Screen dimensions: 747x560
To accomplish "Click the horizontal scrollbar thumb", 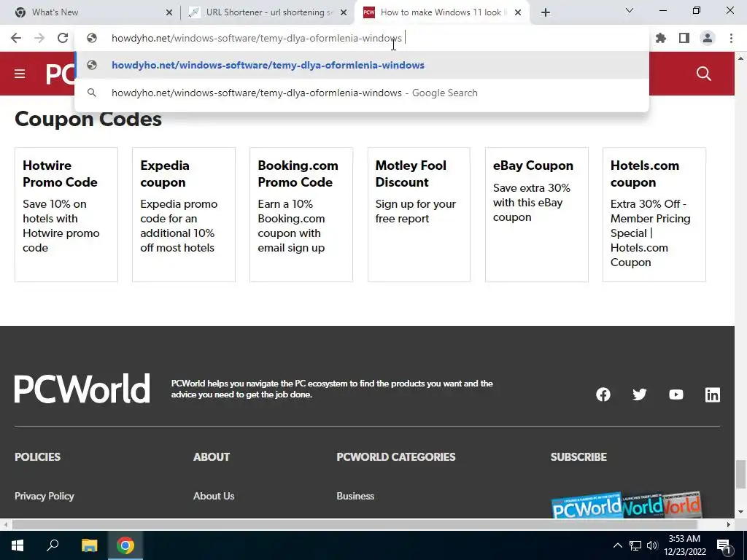I will [x=355, y=525].
